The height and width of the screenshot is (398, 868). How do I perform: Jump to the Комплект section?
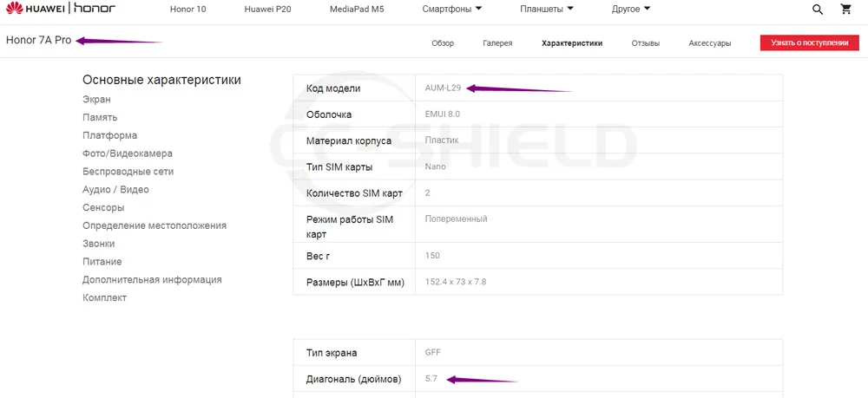click(105, 298)
